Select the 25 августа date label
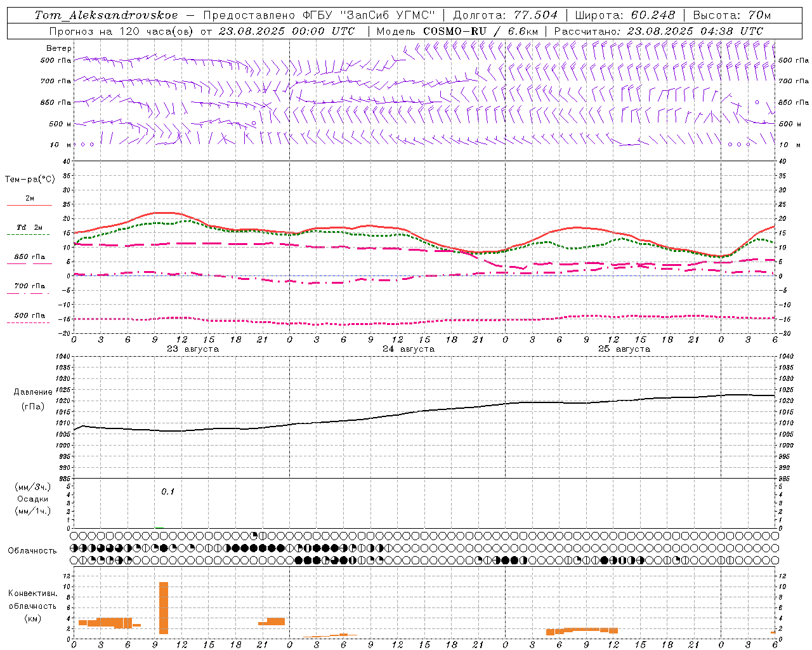The image size is (812, 650). tap(624, 349)
